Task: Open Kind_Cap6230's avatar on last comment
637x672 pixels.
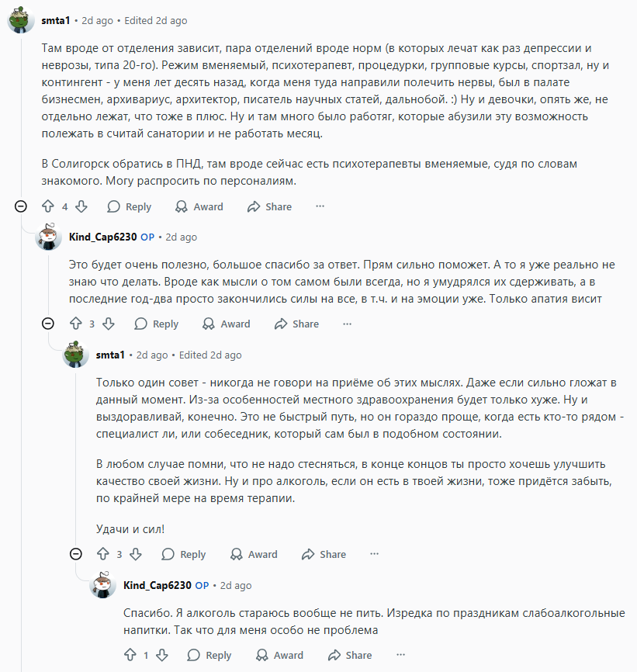Action: click(102, 585)
